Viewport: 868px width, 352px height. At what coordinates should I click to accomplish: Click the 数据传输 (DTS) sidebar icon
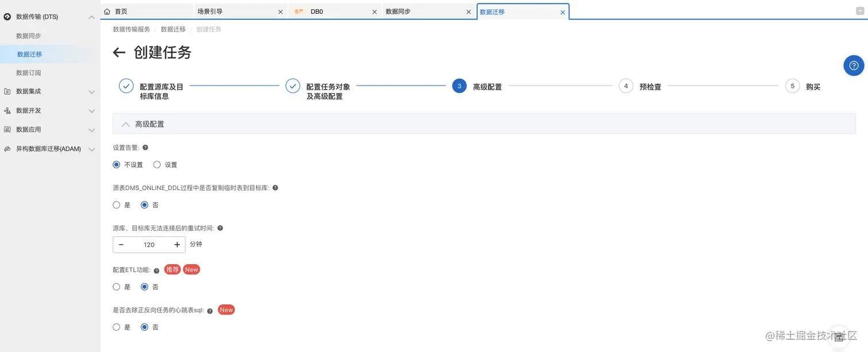tap(7, 17)
